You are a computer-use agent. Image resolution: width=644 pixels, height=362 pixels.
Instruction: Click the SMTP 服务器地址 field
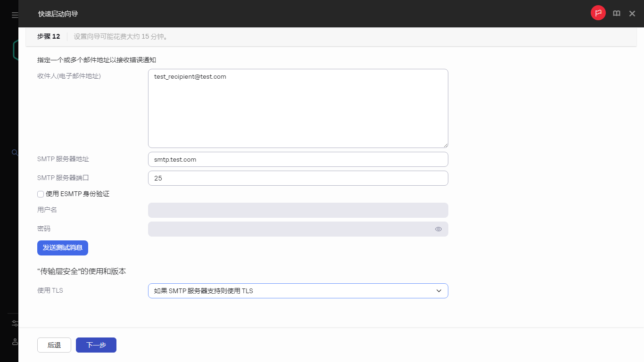(297, 159)
